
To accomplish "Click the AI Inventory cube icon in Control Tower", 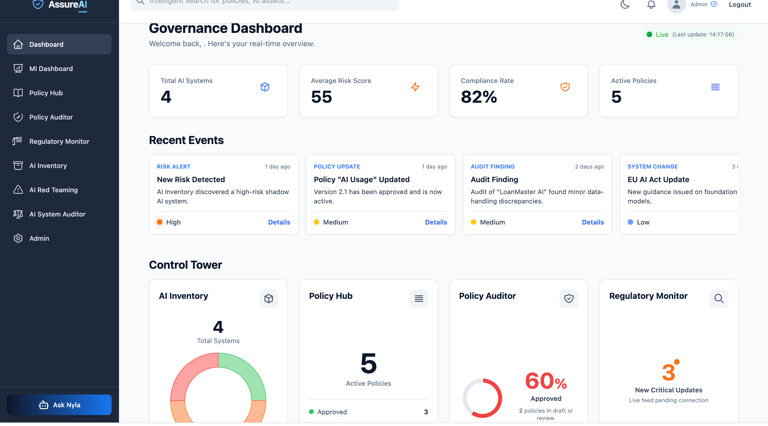I will pyautogui.click(x=268, y=299).
